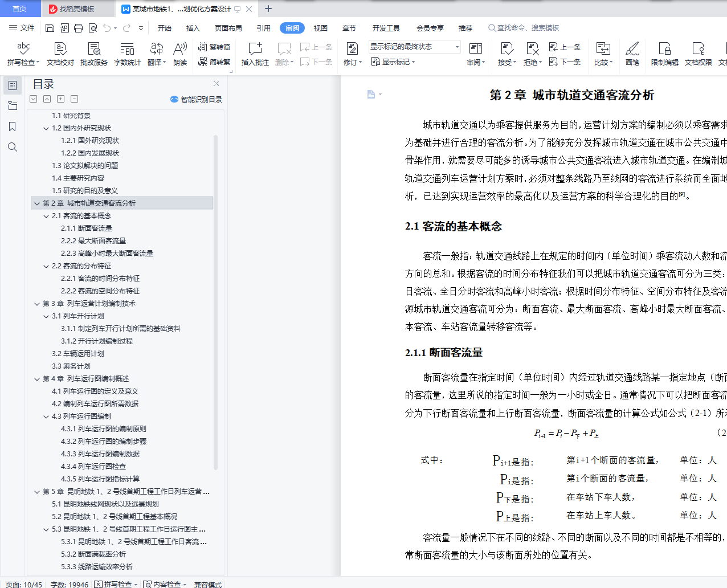This screenshot has height=588, width=727.
Task: Switch to the 首页 tab
Action: tap(19, 9)
